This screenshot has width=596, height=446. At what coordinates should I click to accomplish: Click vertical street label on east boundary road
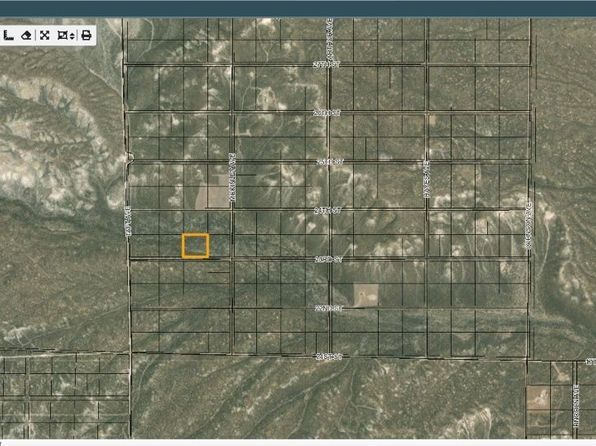pyautogui.click(x=528, y=225)
